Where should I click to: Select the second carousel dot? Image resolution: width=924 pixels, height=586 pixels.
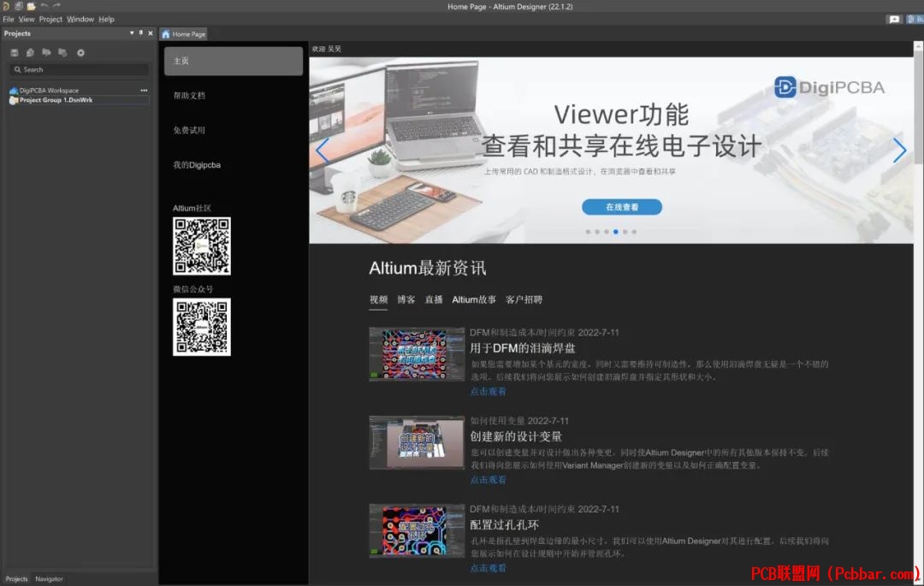tap(597, 232)
